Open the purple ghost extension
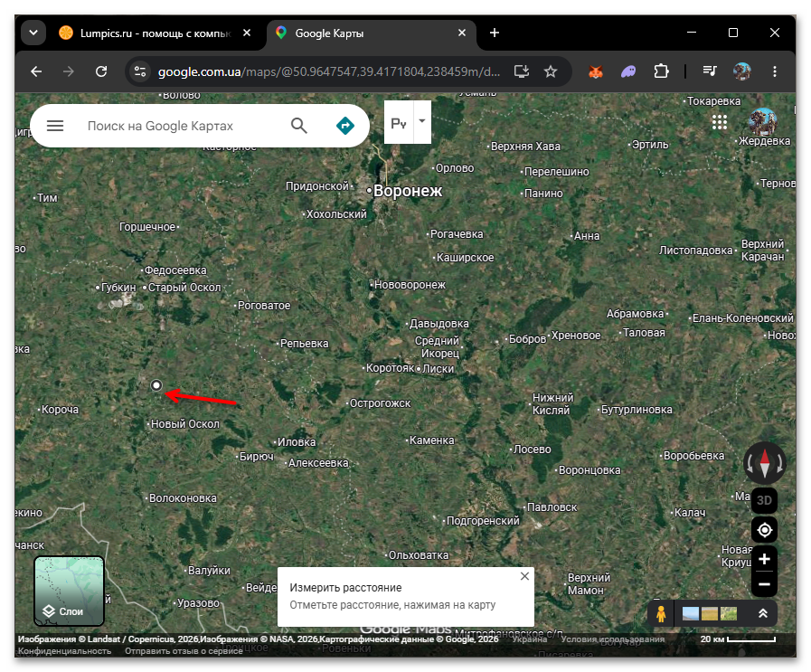Viewport: 811px width, 672px height. (628, 71)
